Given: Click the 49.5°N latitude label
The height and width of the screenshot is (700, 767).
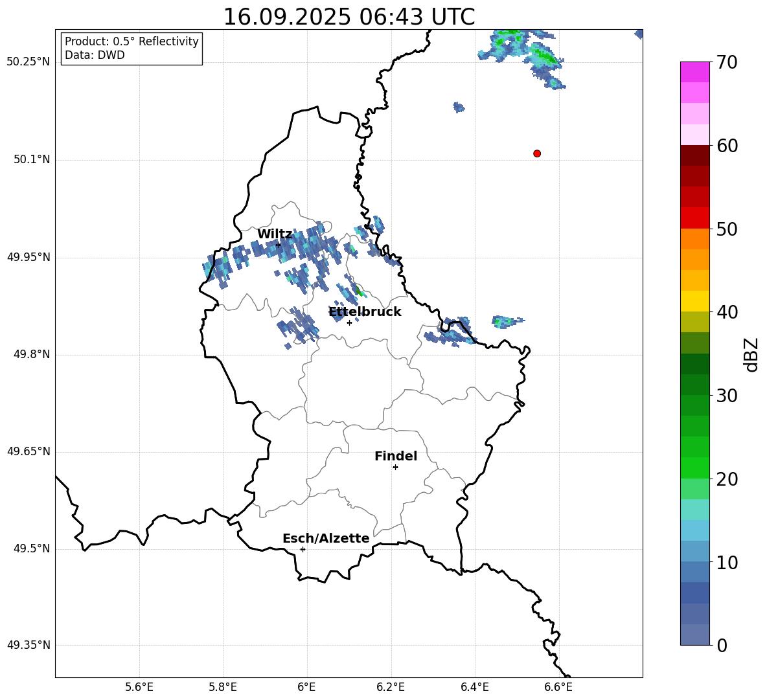Looking at the screenshot, I should pyautogui.click(x=32, y=548).
